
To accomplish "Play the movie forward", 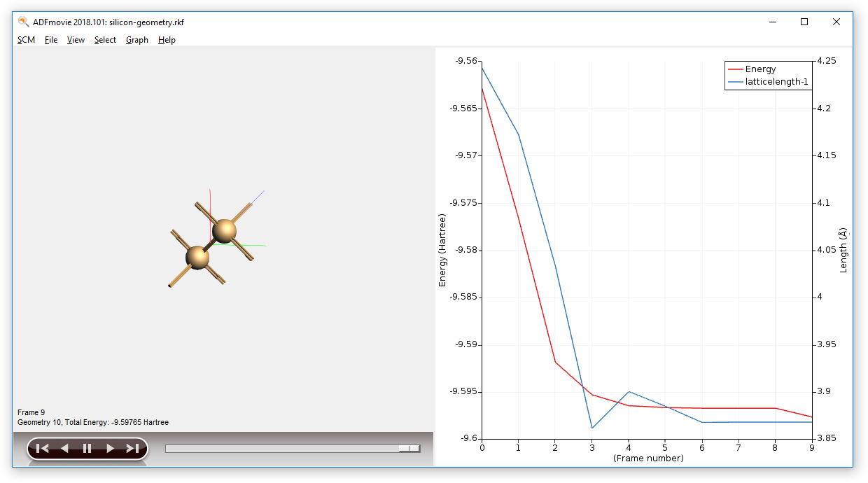I will point(110,449).
